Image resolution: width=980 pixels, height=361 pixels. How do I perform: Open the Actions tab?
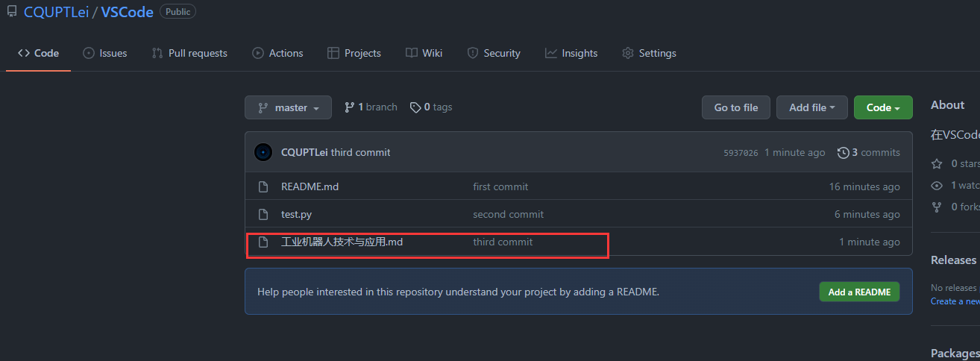(277, 53)
